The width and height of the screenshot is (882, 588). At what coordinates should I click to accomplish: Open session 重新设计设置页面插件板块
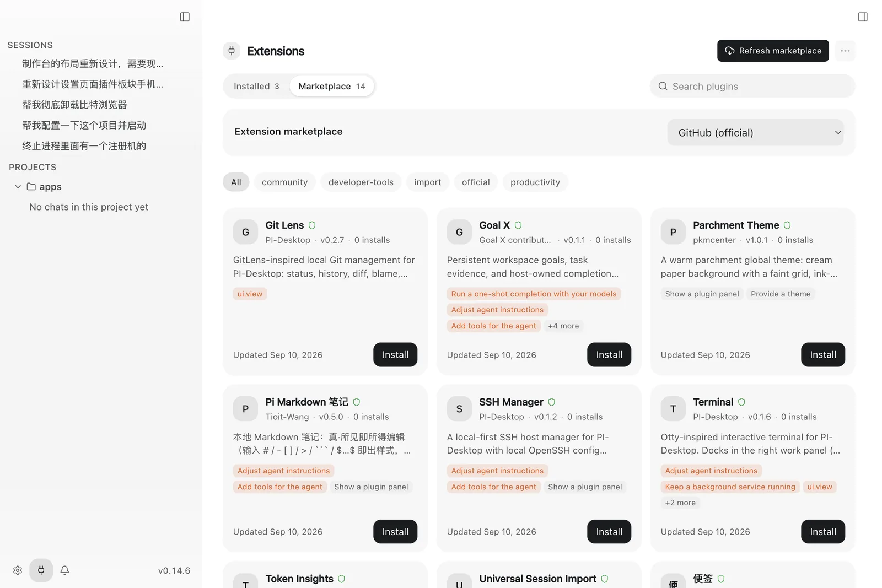(93, 84)
